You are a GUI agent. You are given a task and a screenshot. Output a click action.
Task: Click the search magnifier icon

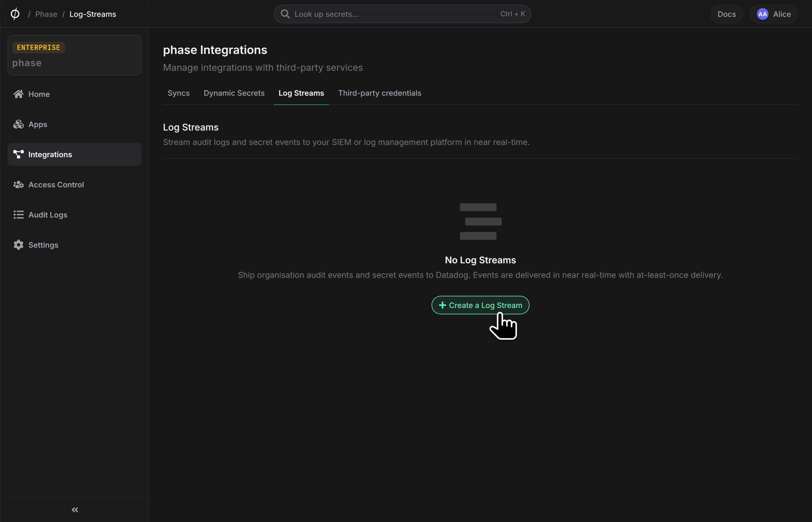[285, 14]
